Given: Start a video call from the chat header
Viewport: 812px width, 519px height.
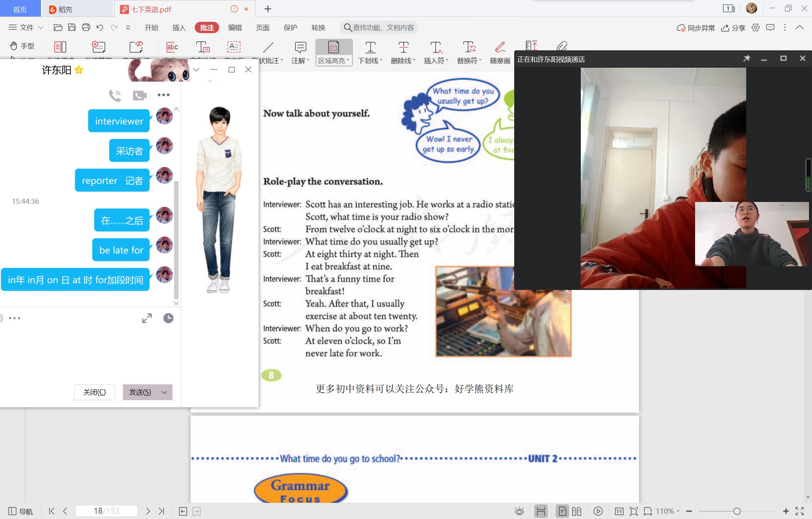Looking at the screenshot, I should 139,95.
